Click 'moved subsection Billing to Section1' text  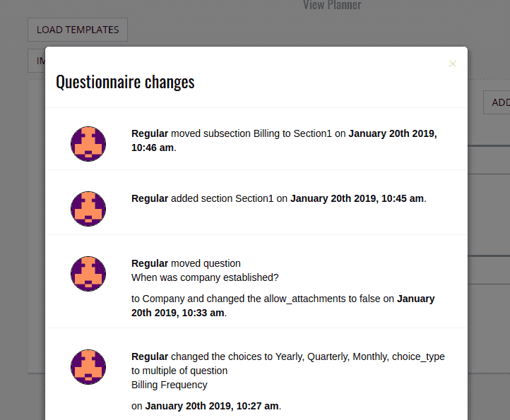click(x=251, y=133)
